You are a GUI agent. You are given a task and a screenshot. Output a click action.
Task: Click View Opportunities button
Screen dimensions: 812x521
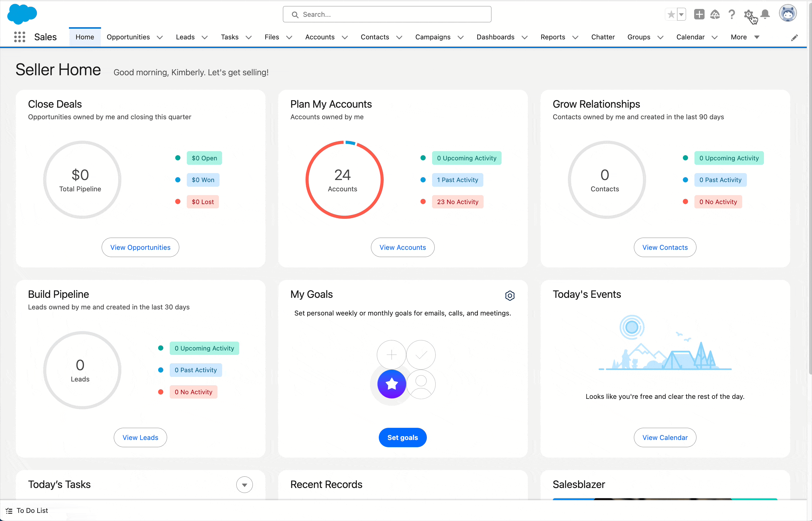[x=140, y=247]
